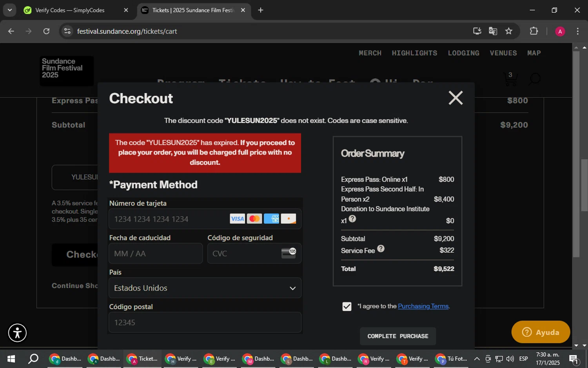Click the help icon next to Donation x1
This screenshot has height=368, width=588.
(x=352, y=219)
